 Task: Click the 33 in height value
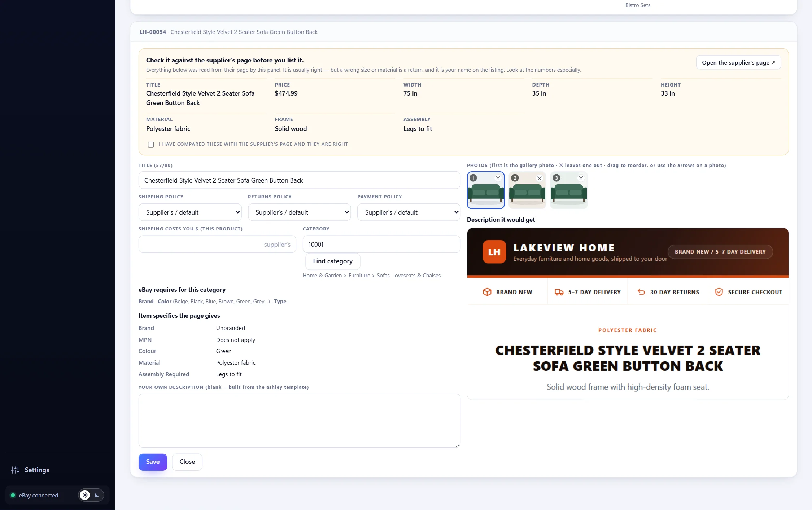click(668, 93)
